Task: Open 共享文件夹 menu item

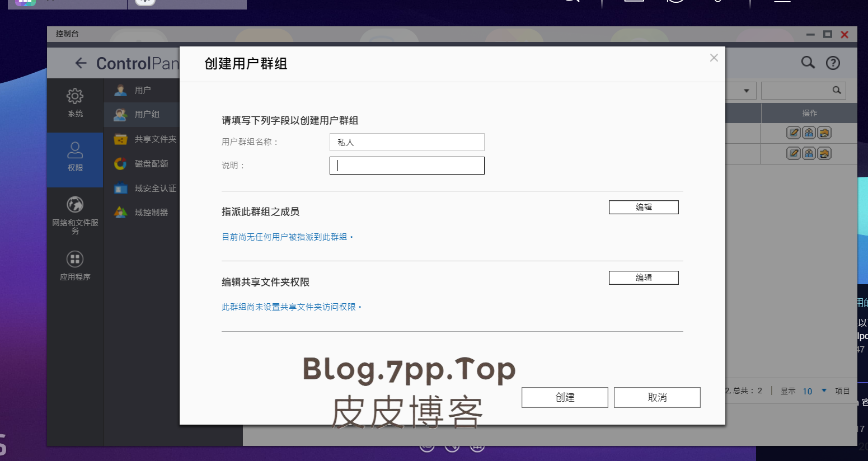Action: [x=142, y=139]
